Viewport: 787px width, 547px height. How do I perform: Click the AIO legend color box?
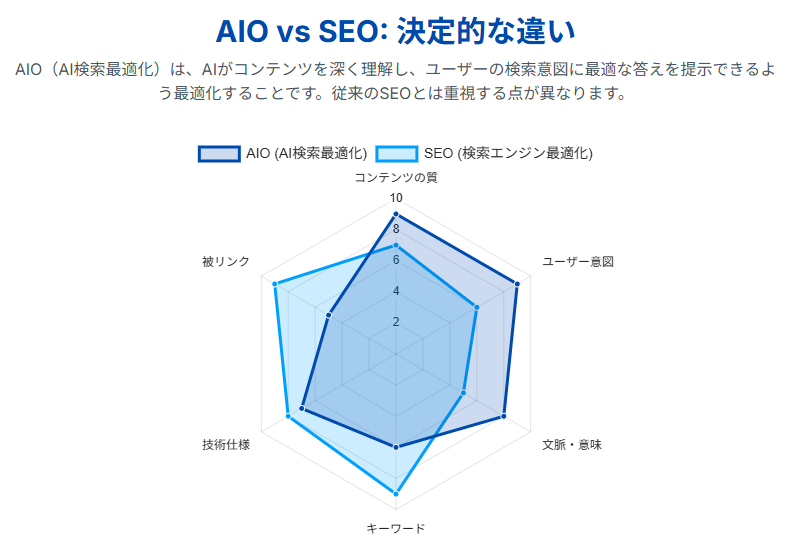[219, 153]
